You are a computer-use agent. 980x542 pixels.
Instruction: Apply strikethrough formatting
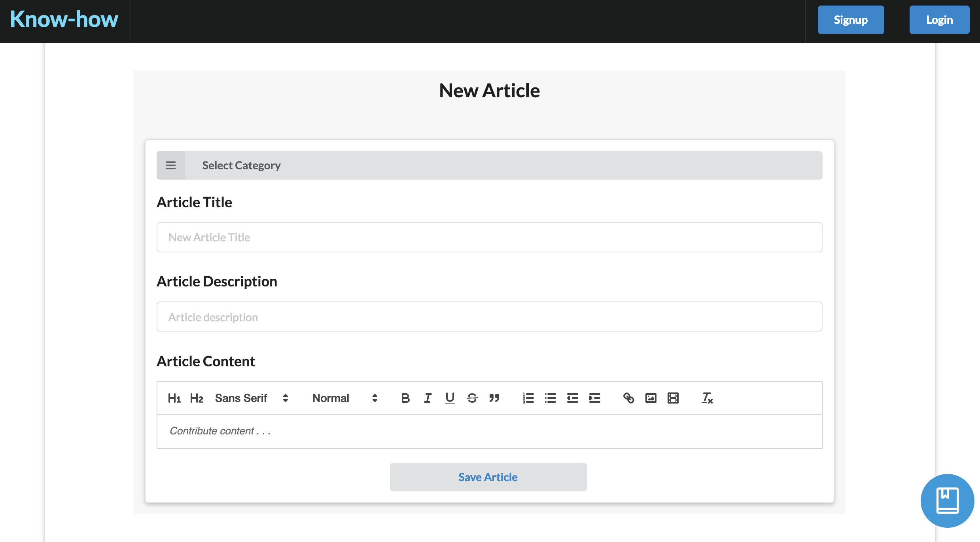[472, 398]
